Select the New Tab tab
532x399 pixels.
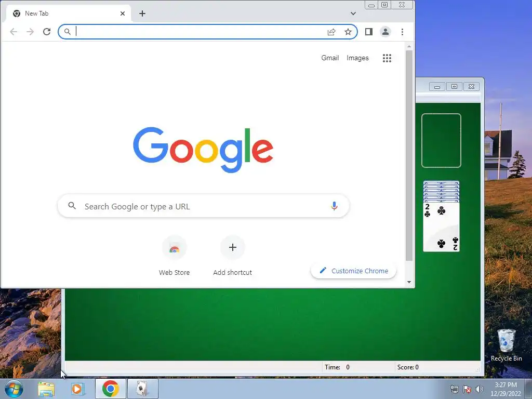[x=69, y=14]
